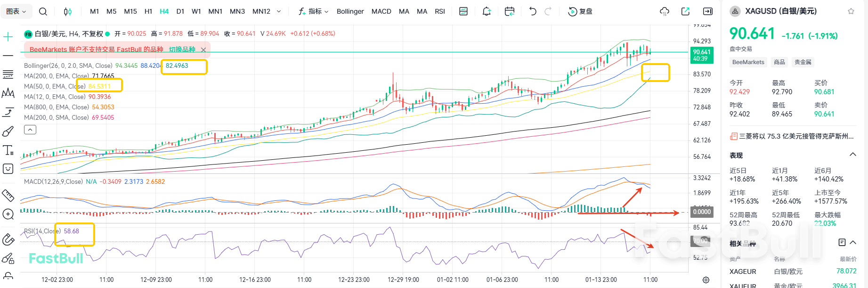Screen dimensions: 868x288
Task: Open the symbol search magnifier
Action: (43, 11)
